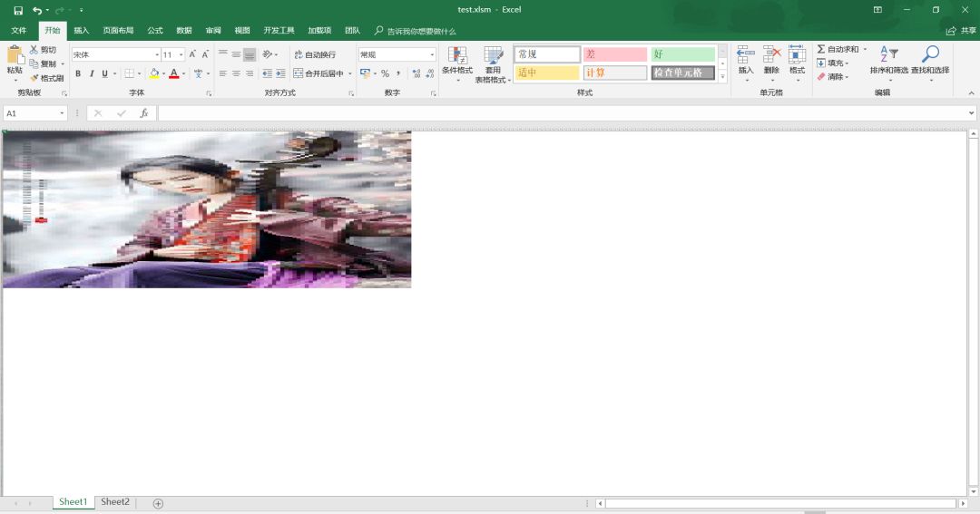The width and height of the screenshot is (980, 514).
Task: Click inside the formula bar input
Action: [x=563, y=113]
